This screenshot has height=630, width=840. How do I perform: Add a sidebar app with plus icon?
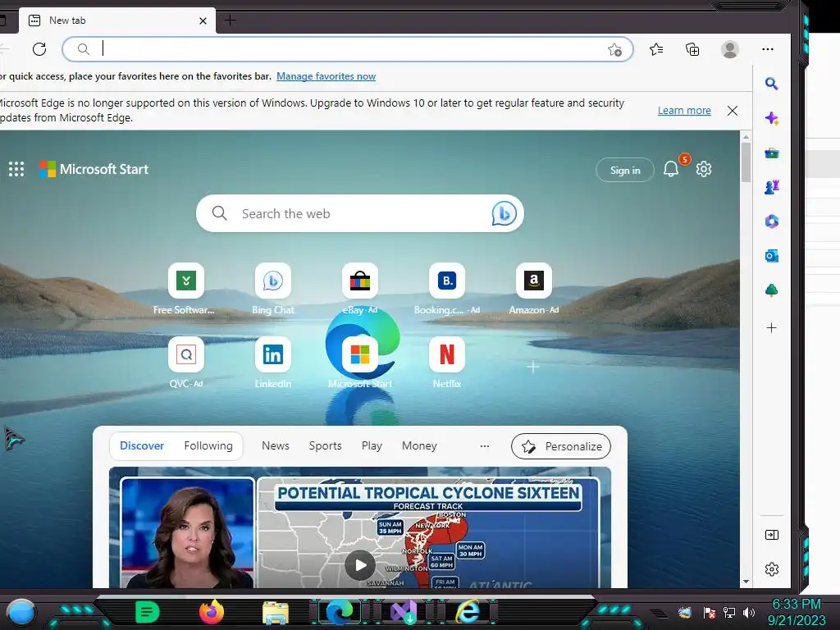tap(771, 328)
